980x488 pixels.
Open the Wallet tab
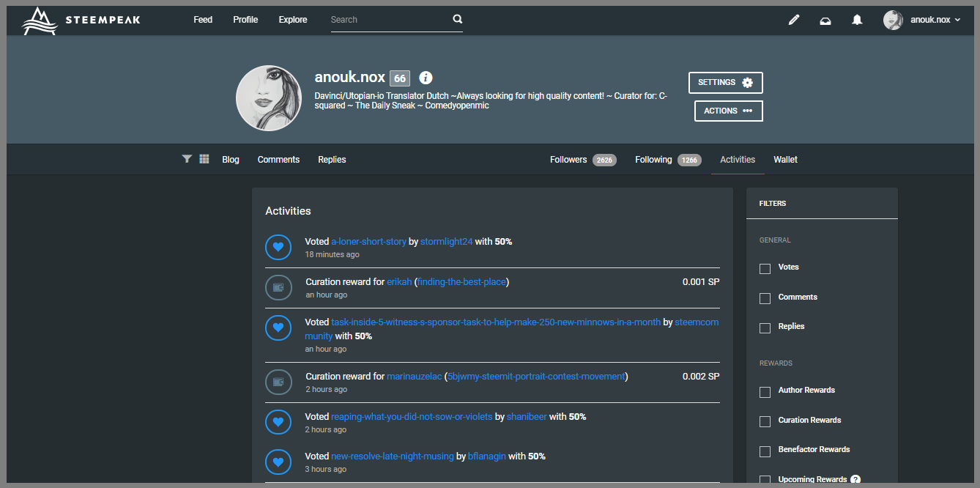click(x=785, y=160)
